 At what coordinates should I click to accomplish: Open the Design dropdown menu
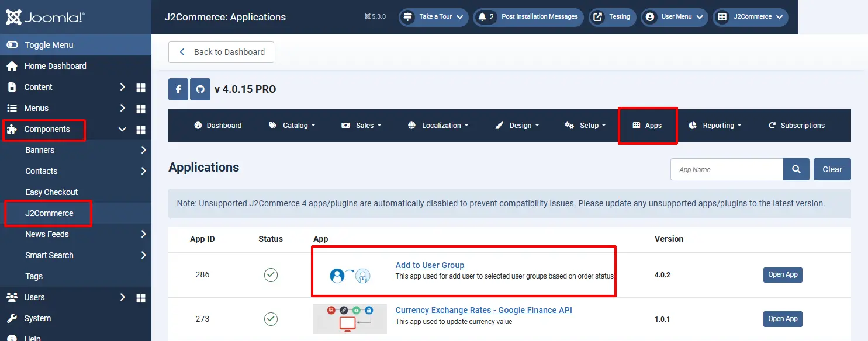517,126
